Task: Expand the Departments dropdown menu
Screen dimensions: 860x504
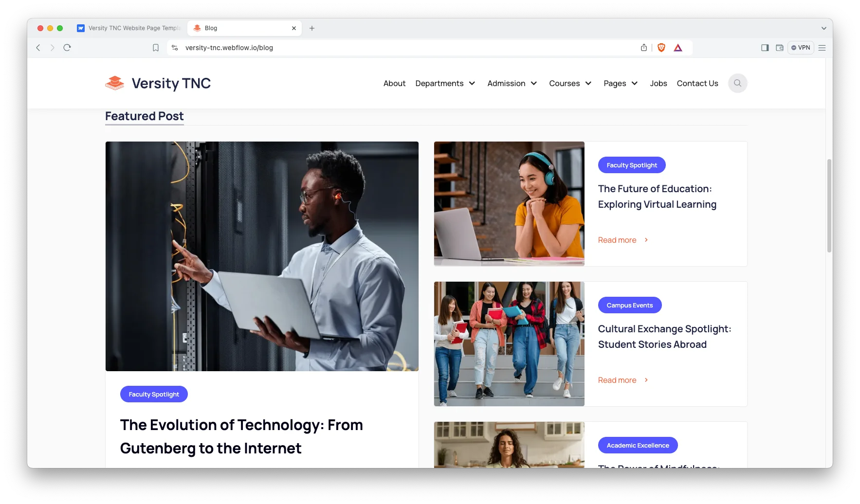Action: [445, 83]
